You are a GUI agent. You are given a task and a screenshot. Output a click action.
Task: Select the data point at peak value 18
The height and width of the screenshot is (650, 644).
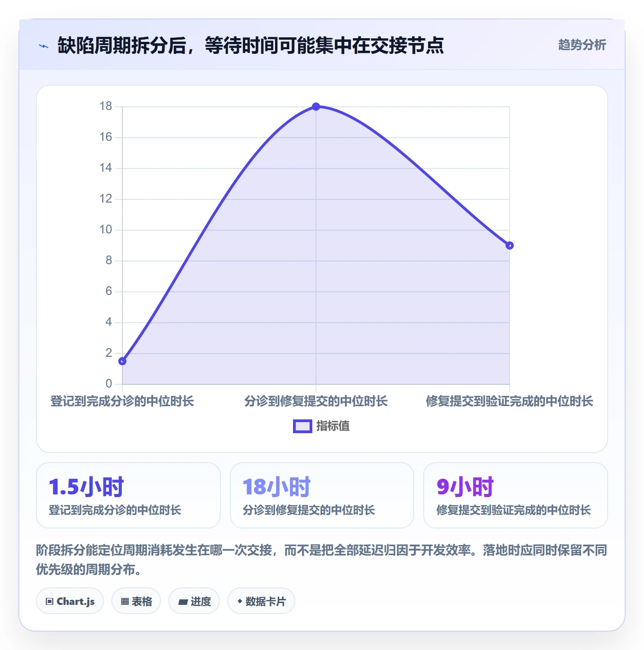coord(316,107)
